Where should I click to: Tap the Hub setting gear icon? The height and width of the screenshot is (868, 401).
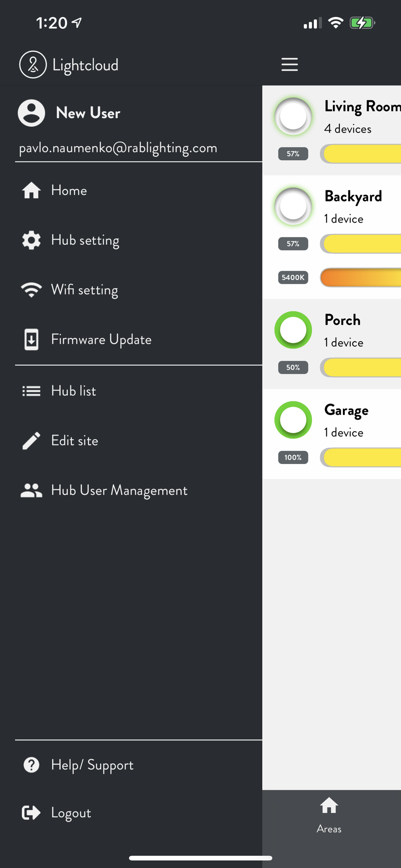[x=31, y=240]
